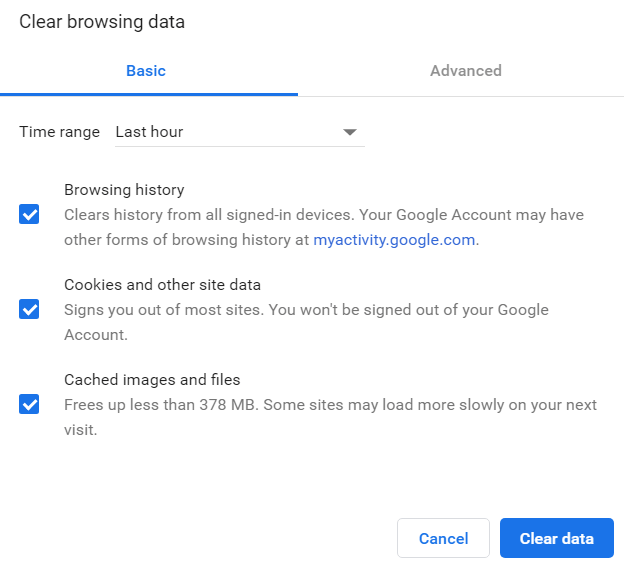Disable the Cookies and other site data checkbox
Screen dimensions: 624x569
tap(30, 309)
